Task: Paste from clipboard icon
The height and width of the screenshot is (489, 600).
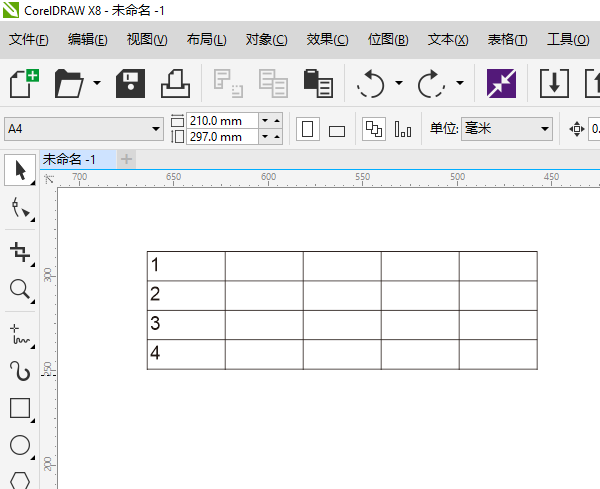Action: point(318,83)
